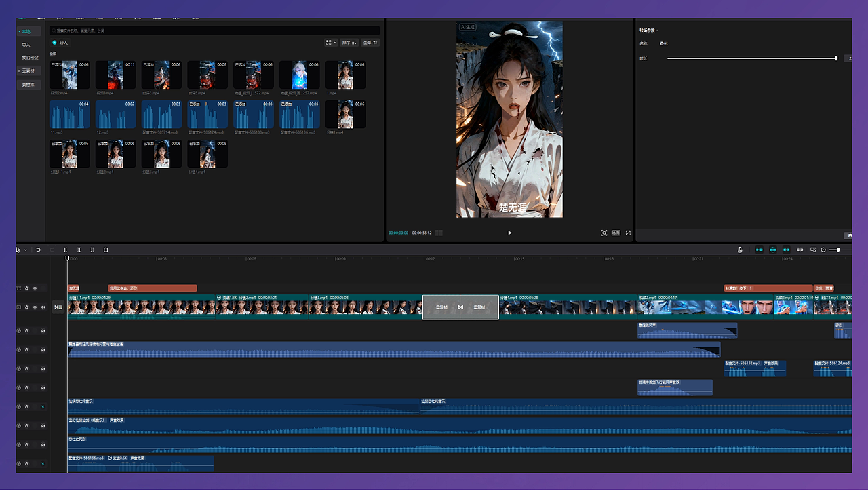Mute the main video track
Image resolution: width=868 pixels, height=491 pixels.
click(43, 307)
